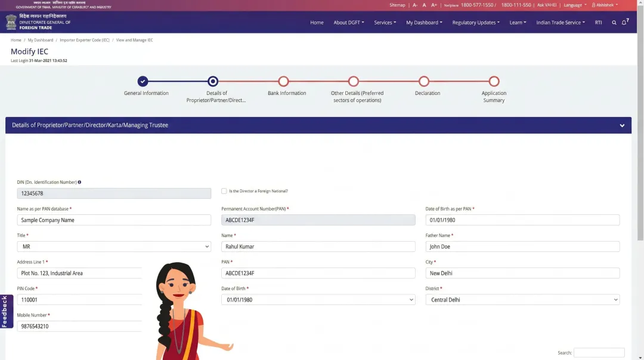The width and height of the screenshot is (644, 360).
Task: Open the Language dropdown
Action: (575, 5)
